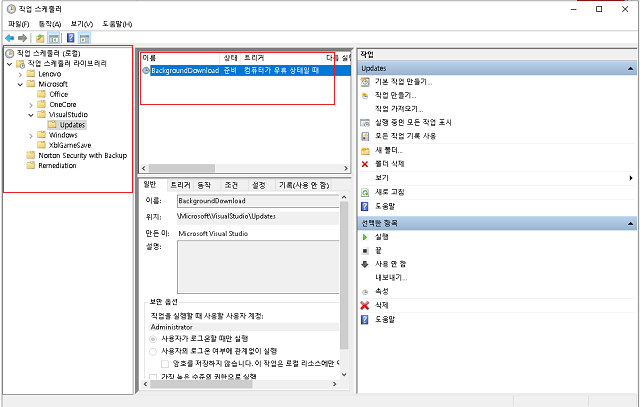The image size is (640, 407).
Task: Switch to the 설정 tab
Action: tap(259, 185)
